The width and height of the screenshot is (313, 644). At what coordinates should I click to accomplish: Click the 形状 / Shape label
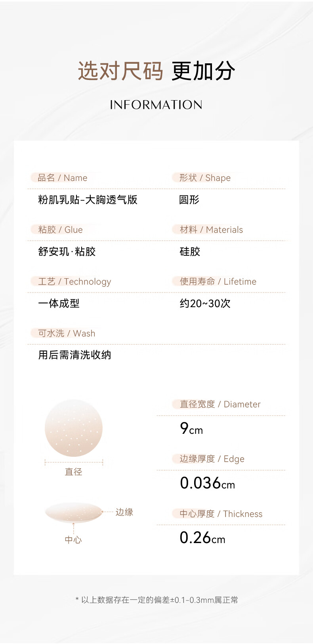[x=205, y=178]
